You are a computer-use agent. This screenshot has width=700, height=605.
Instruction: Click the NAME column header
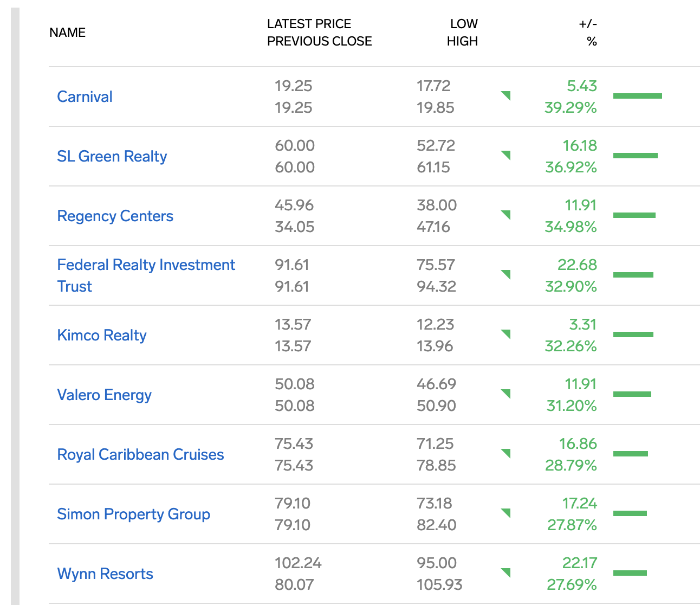tap(67, 33)
